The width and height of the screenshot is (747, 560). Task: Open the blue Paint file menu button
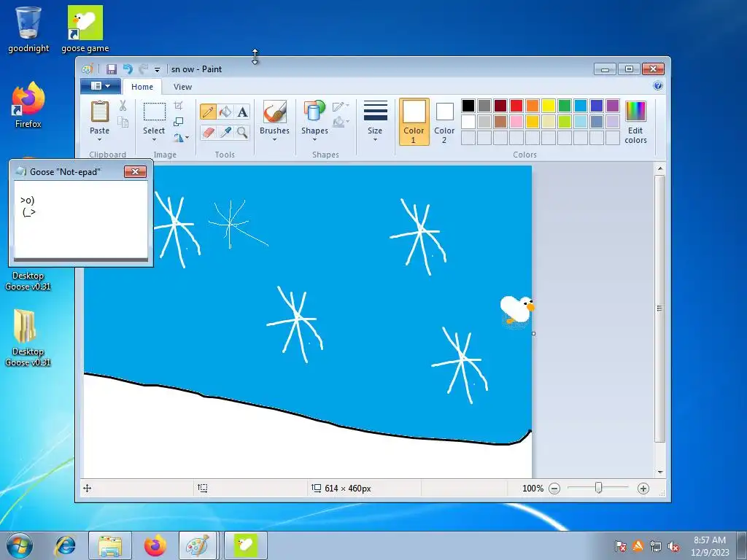click(100, 86)
